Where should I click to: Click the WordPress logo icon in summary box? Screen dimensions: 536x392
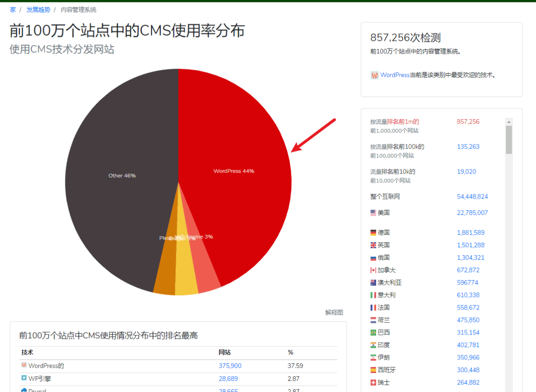coord(375,75)
